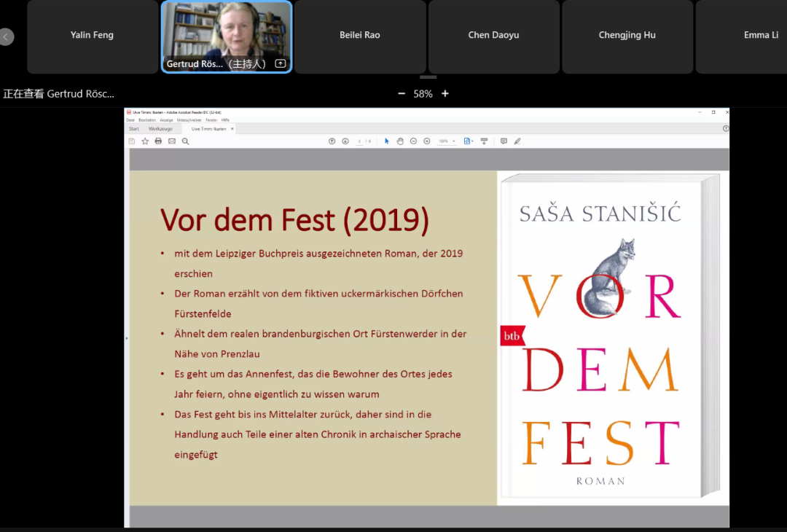The height and width of the screenshot is (532, 787).
Task: Click the 58% zoom level label
Action: click(x=423, y=94)
